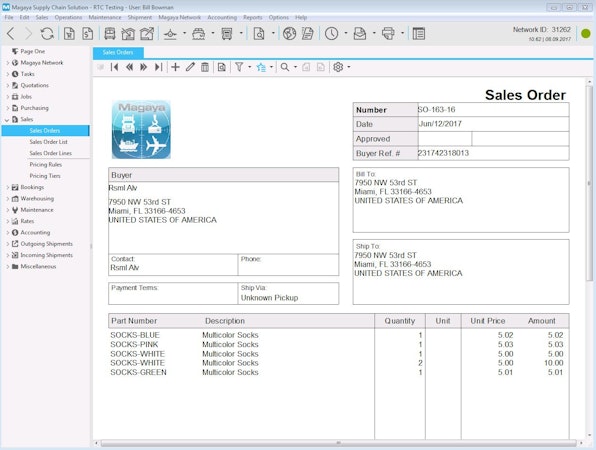Open the Operations menu
Screen dimensions: 596x450
pos(68,17)
